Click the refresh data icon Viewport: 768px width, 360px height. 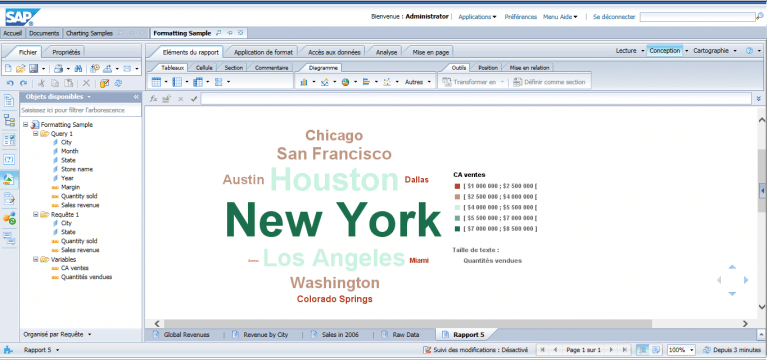[x=118, y=83]
